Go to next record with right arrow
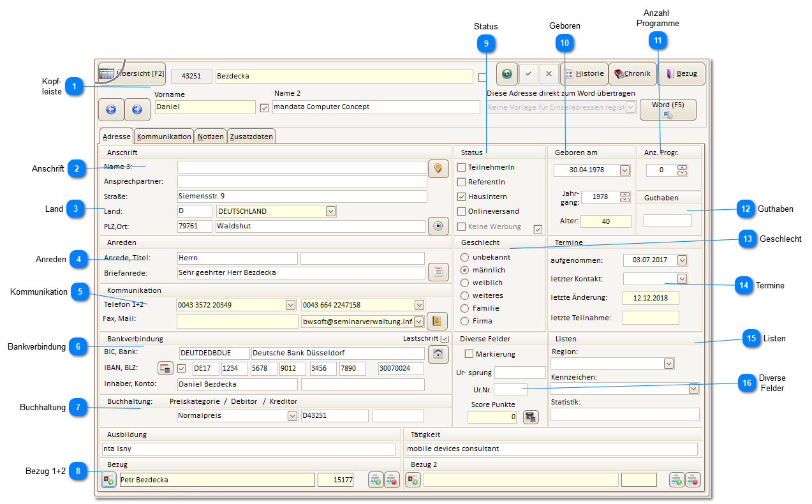 137,110
